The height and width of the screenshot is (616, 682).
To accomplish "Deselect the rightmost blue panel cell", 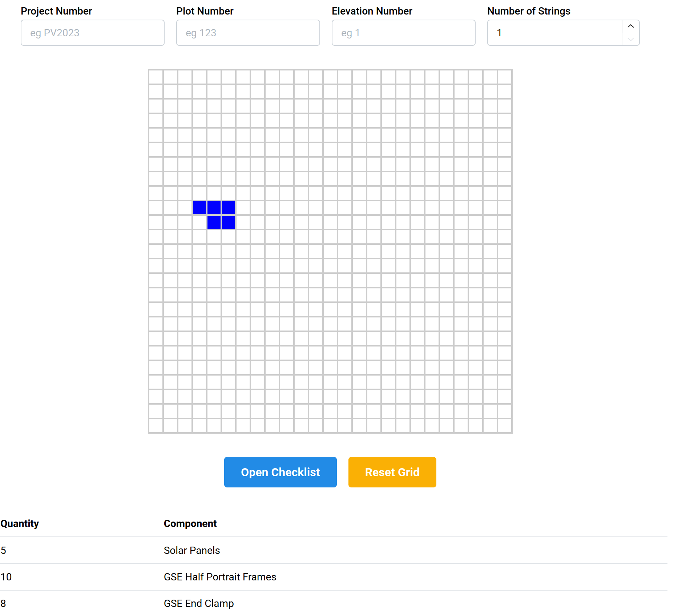I will click(228, 208).
